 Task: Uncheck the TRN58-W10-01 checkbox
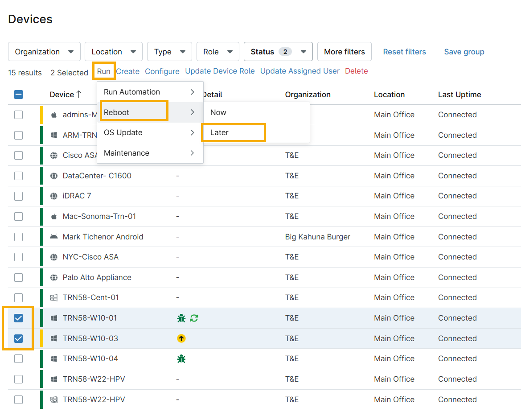pos(18,318)
